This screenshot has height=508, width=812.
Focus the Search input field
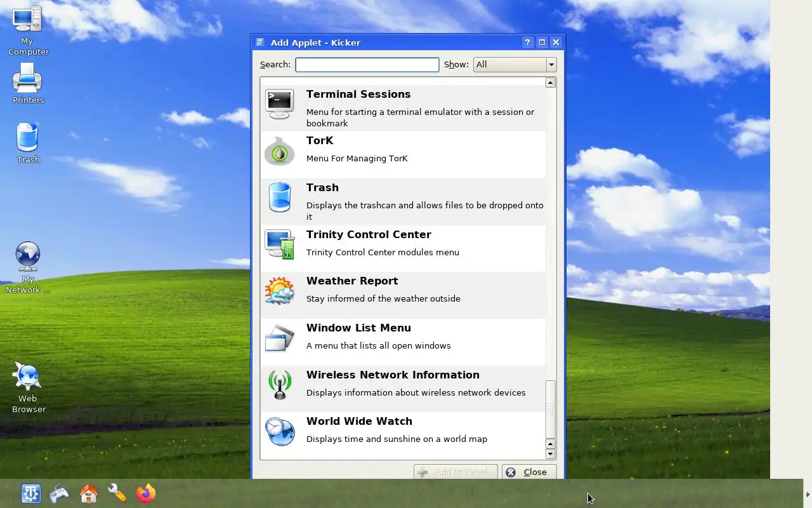point(367,64)
